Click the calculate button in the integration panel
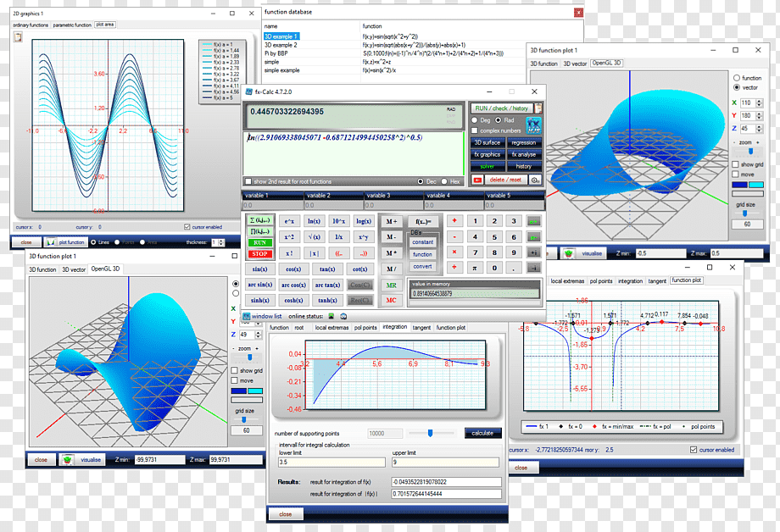The width and height of the screenshot is (780, 532). pyautogui.click(x=482, y=433)
